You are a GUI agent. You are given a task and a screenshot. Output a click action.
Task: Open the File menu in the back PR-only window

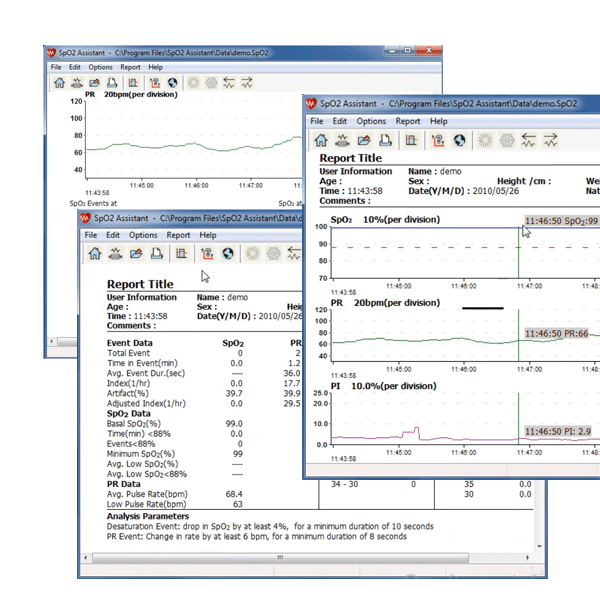56,67
